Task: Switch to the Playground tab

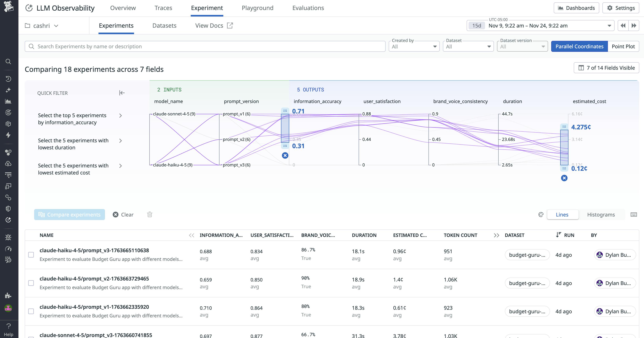Action: (x=257, y=8)
